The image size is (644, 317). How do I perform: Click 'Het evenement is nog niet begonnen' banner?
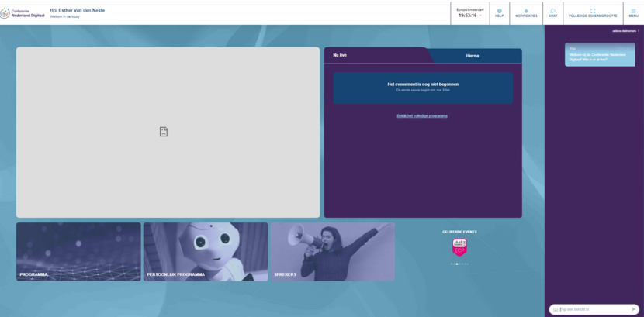423,88
